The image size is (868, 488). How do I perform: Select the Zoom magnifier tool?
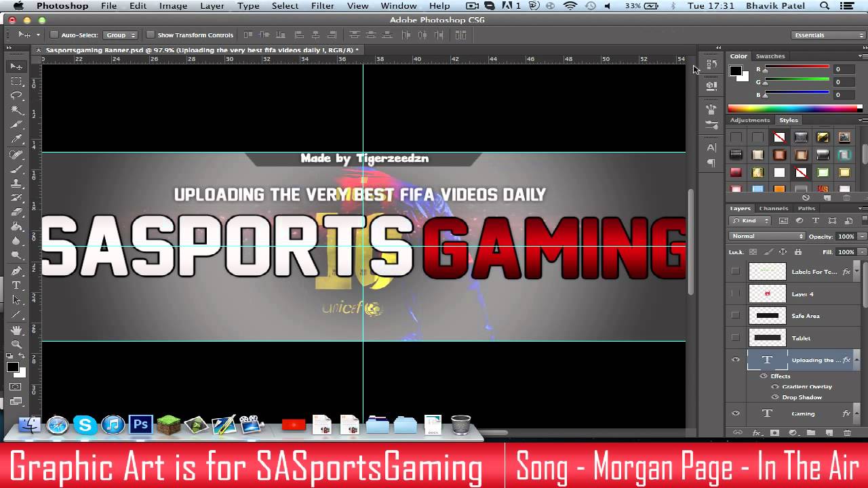point(16,344)
